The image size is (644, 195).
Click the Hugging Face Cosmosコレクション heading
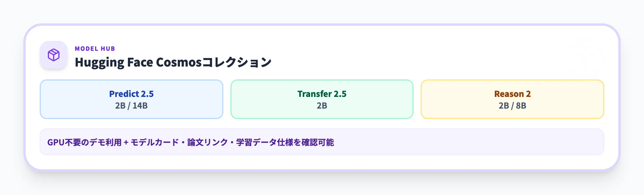[173, 62]
